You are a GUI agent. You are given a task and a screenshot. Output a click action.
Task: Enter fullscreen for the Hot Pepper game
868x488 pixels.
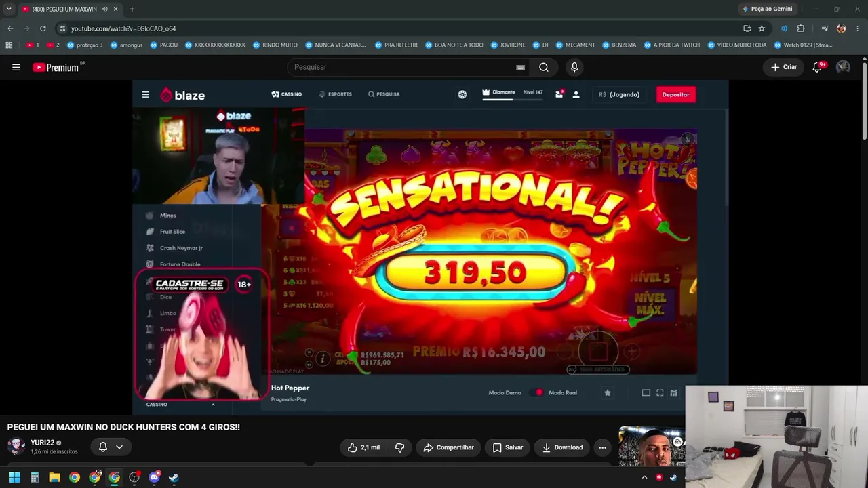pyautogui.click(x=660, y=392)
